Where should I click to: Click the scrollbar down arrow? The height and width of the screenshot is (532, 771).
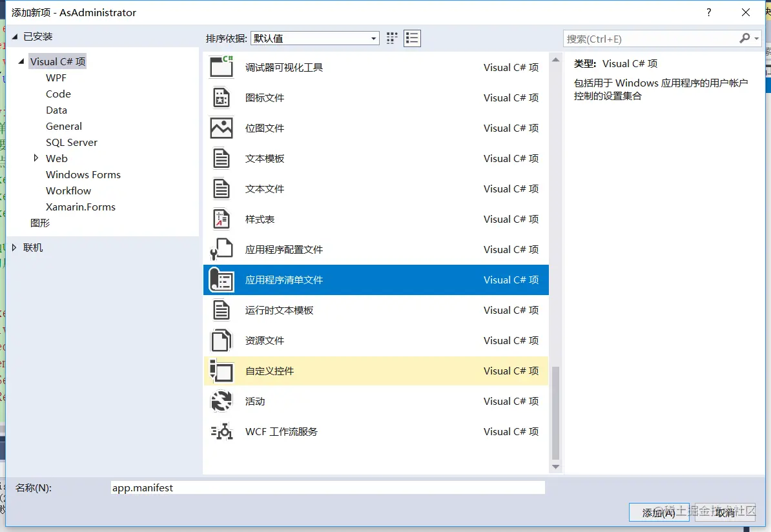tap(555, 467)
